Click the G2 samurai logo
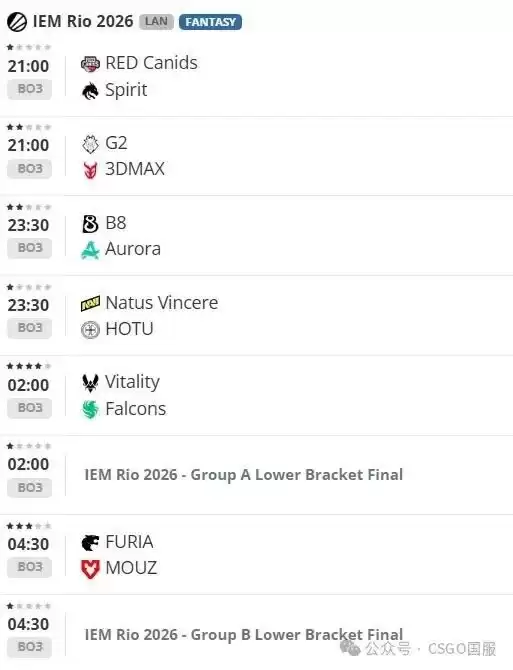This screenshot has height=670, width=513. pyautogui.click(x=90, y=144)
